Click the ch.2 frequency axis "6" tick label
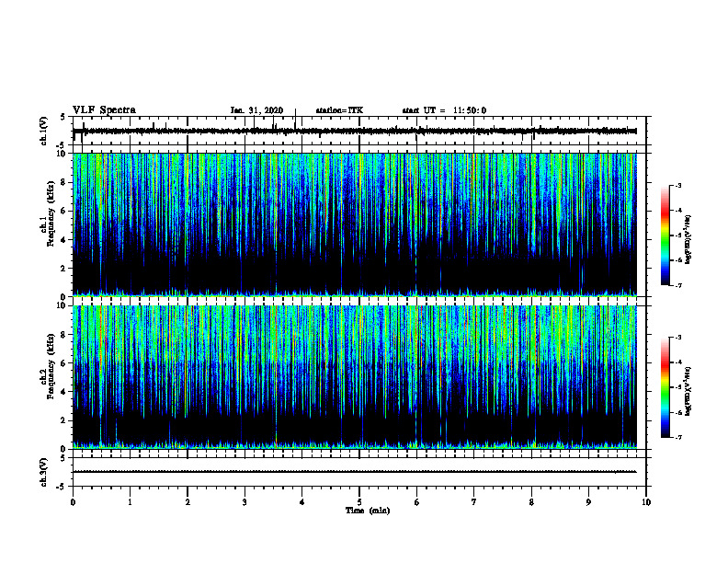 (63, 362)
